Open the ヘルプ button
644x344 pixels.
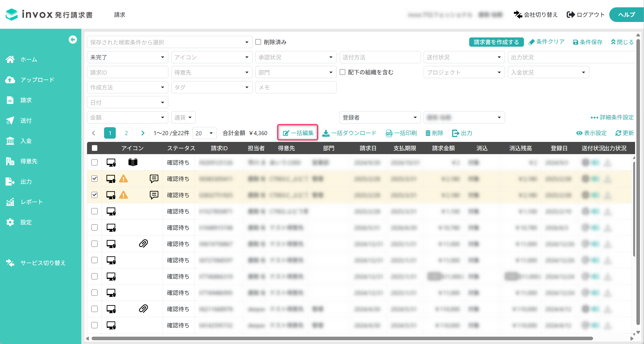click(626, 15)
